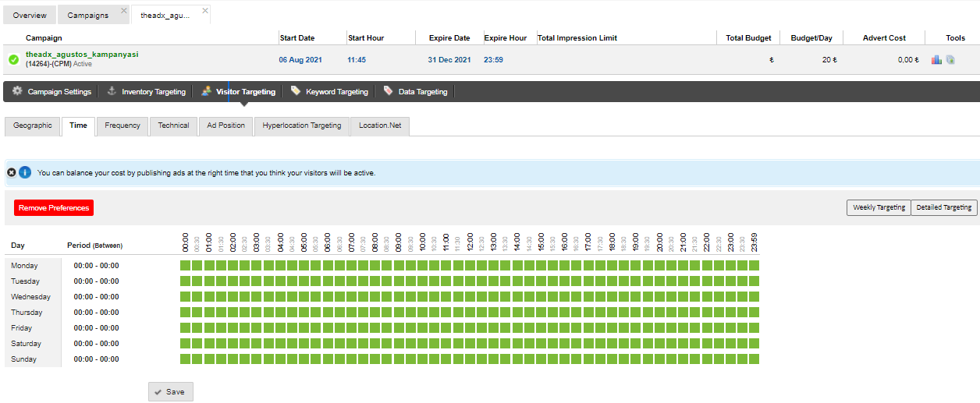Switch to Weekly Targeting view

click(x=879, y=207)
